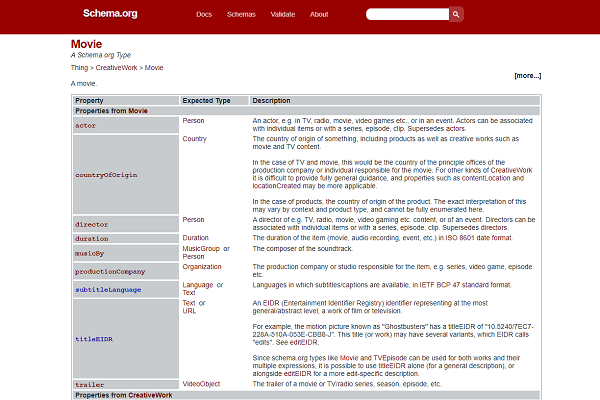The width and height of the screenshot is (600, 400).
Task: Open the Schemas menu item
Action: coord(241,14)
